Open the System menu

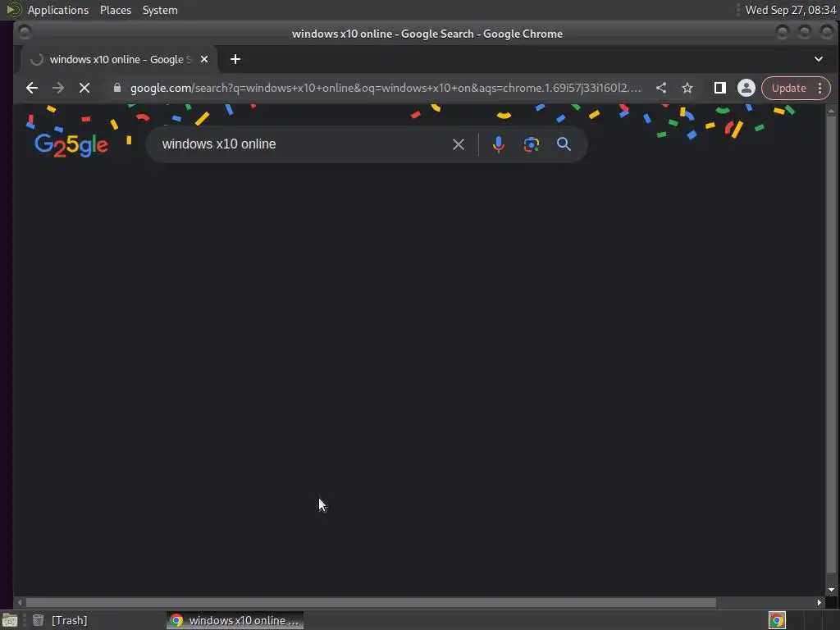point(160,10)
